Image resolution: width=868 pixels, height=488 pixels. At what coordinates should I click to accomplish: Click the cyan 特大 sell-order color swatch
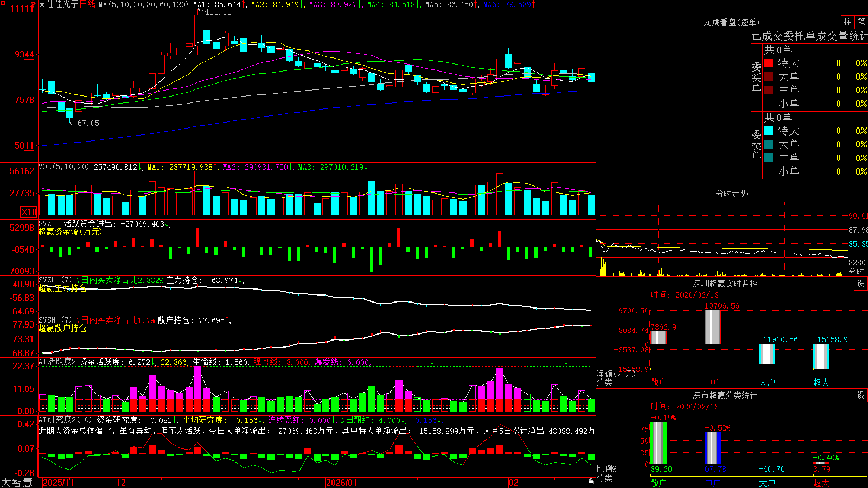768,131
